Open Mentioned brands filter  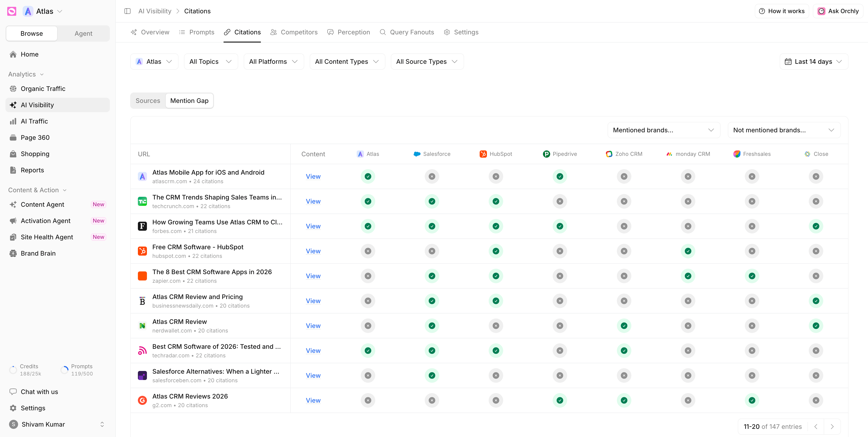(x=663, y=130)
